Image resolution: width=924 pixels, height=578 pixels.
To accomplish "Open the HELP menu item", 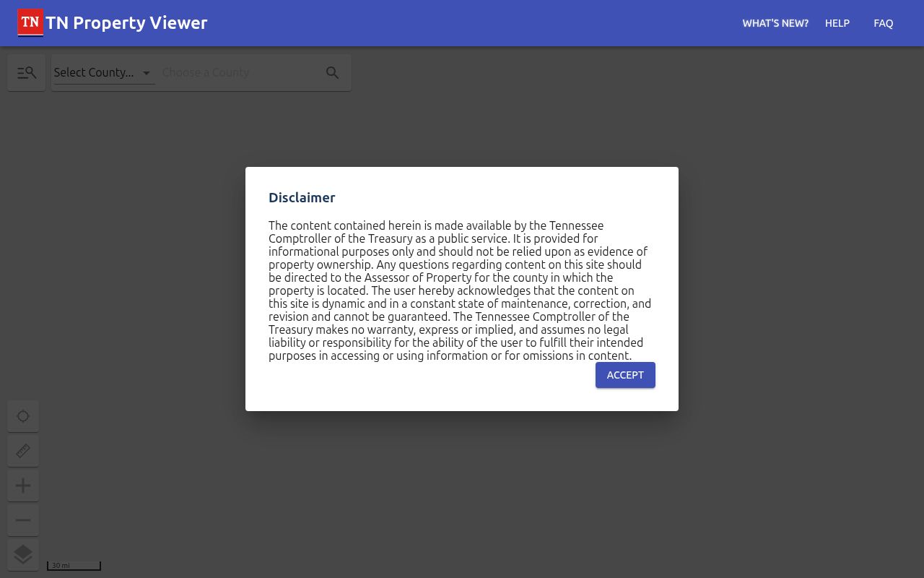I will click(x=837, y=23).
